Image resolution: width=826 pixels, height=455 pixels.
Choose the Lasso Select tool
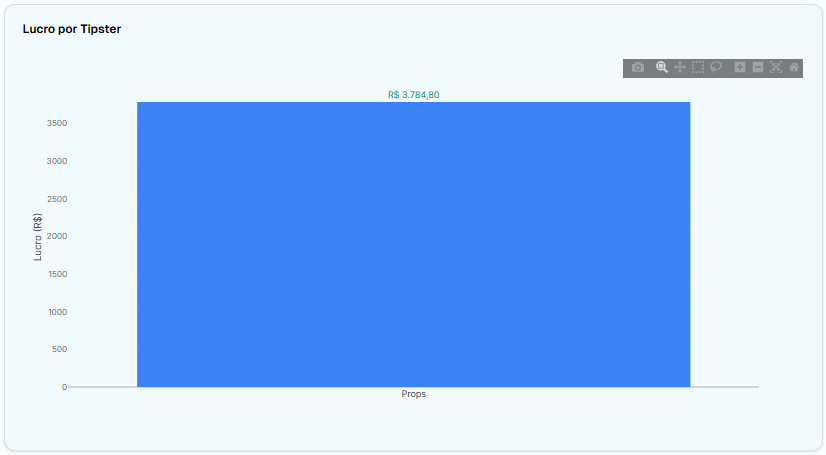(x=716, y=67)
